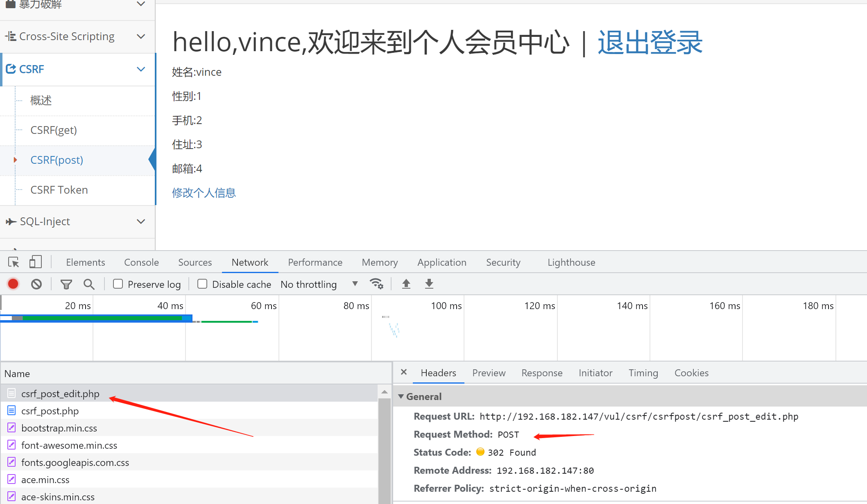Switch to the Console tab
This screenshot has width=867, height=504.
[x=141, y=262]
